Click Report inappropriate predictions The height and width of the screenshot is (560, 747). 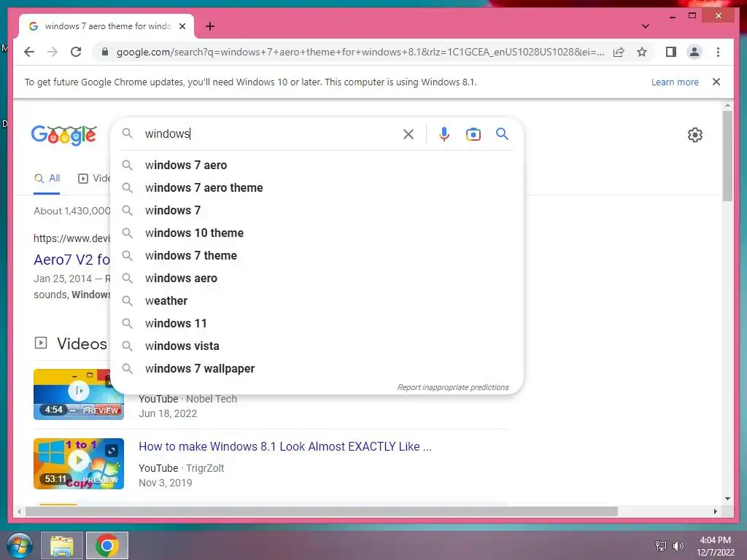[453, 387]
